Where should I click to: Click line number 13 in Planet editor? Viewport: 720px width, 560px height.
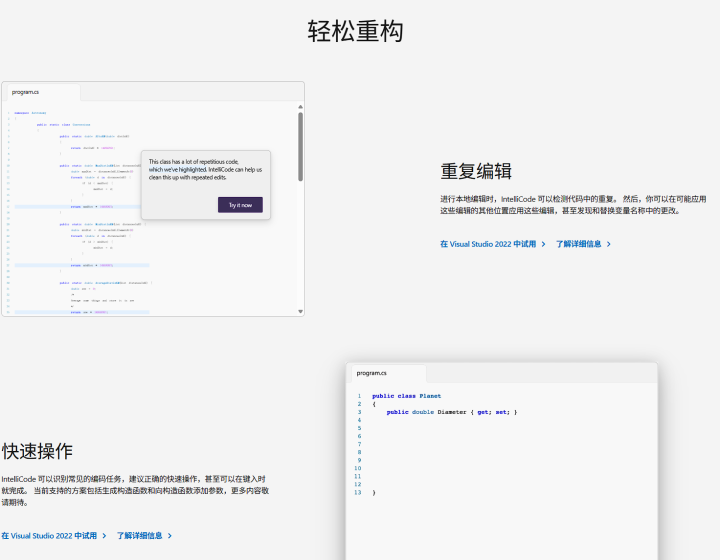click(357, 493)
